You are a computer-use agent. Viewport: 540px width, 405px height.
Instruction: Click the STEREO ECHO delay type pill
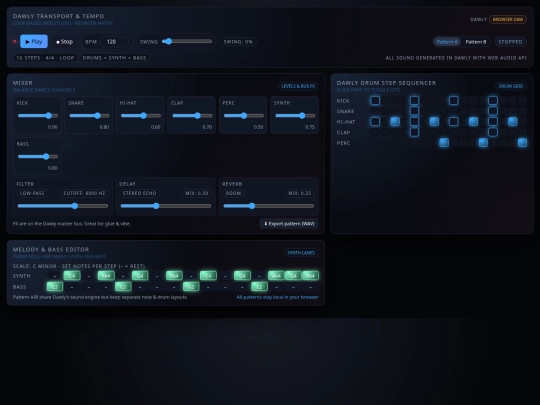[139, 193]
